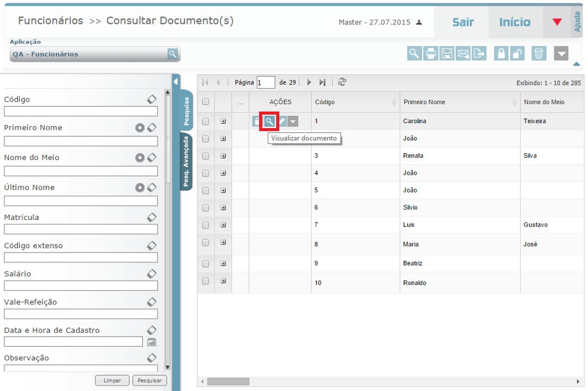
Task: Open the Início menu item
Action: [514, 22]
